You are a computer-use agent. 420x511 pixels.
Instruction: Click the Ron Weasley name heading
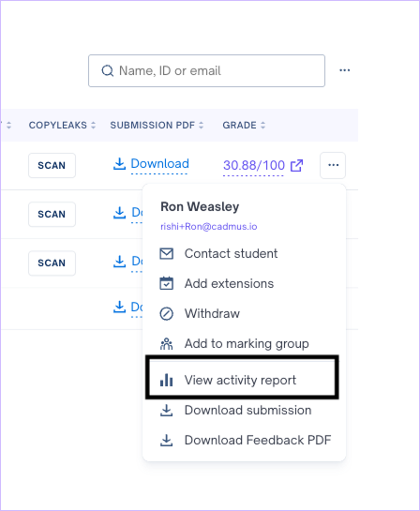[200, 206]
